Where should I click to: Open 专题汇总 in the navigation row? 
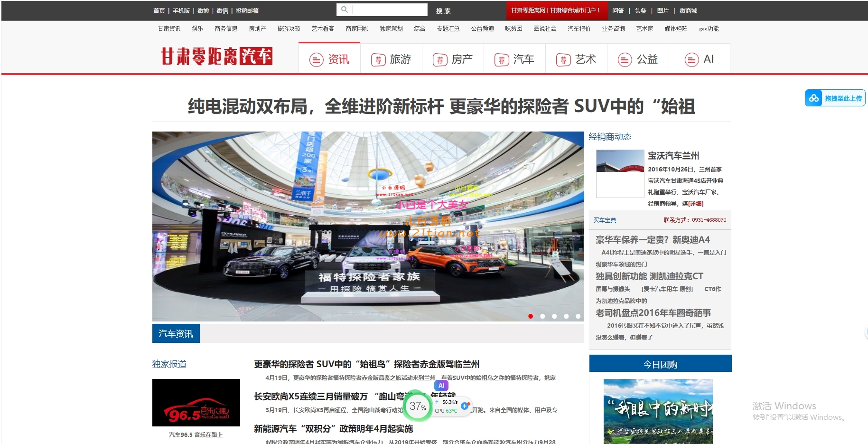[448, 28]
